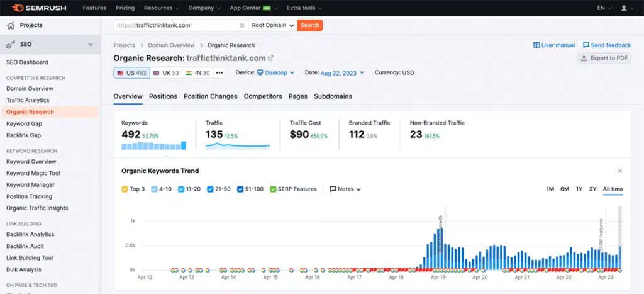Open external link icon beside trafficthinktank.com
The image size is (644, 294).
tap(271, 58)
